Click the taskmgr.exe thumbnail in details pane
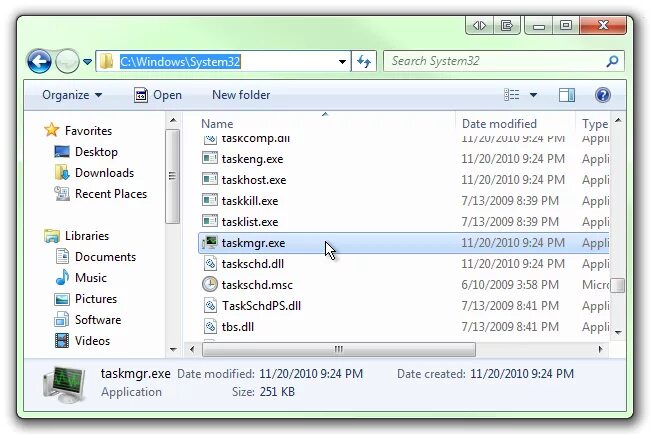 64,384
